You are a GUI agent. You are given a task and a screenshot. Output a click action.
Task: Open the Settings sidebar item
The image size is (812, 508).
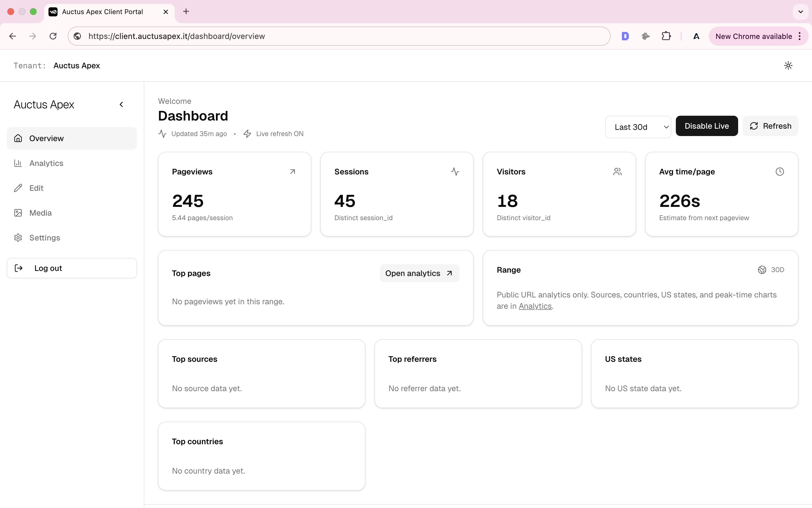(72, 238)
